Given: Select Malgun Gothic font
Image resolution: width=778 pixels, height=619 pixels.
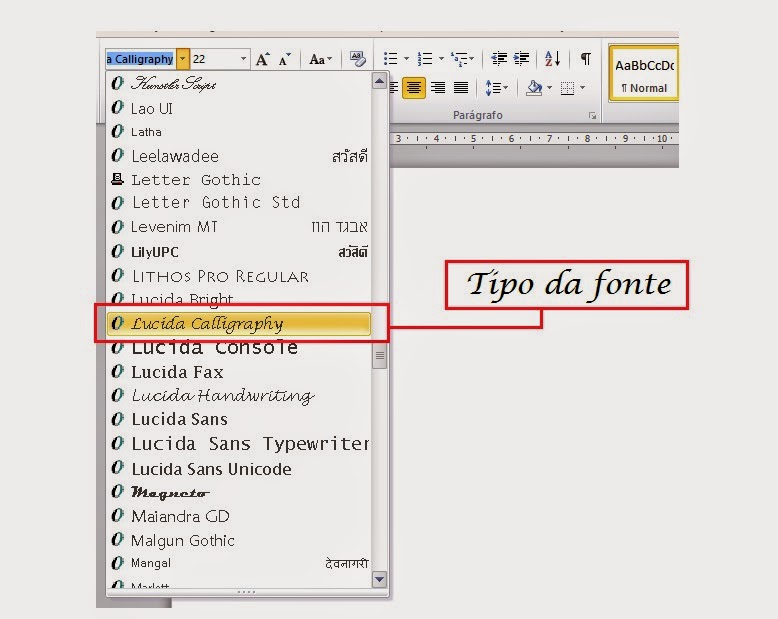Looking at the screenshot, I should [x=239, y=540].
